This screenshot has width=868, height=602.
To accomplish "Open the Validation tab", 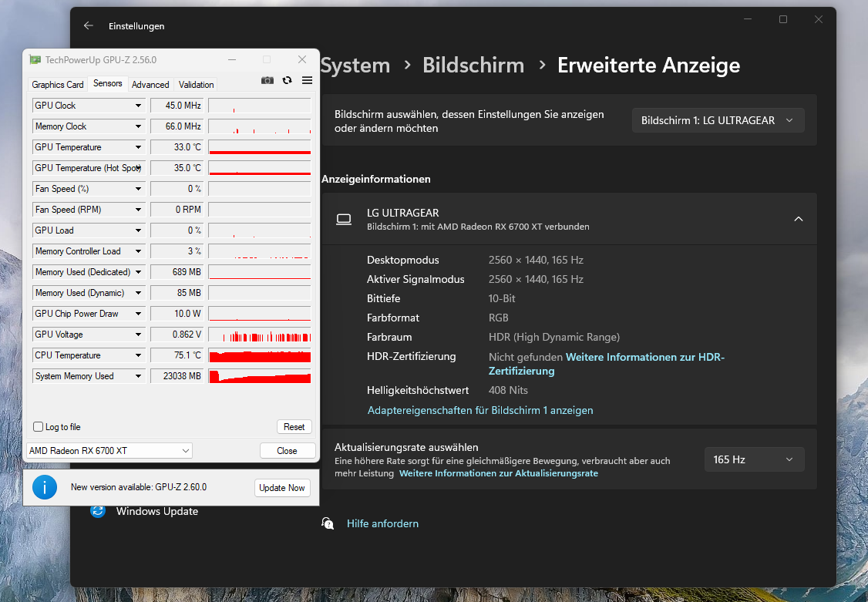I will coord(196,84).
